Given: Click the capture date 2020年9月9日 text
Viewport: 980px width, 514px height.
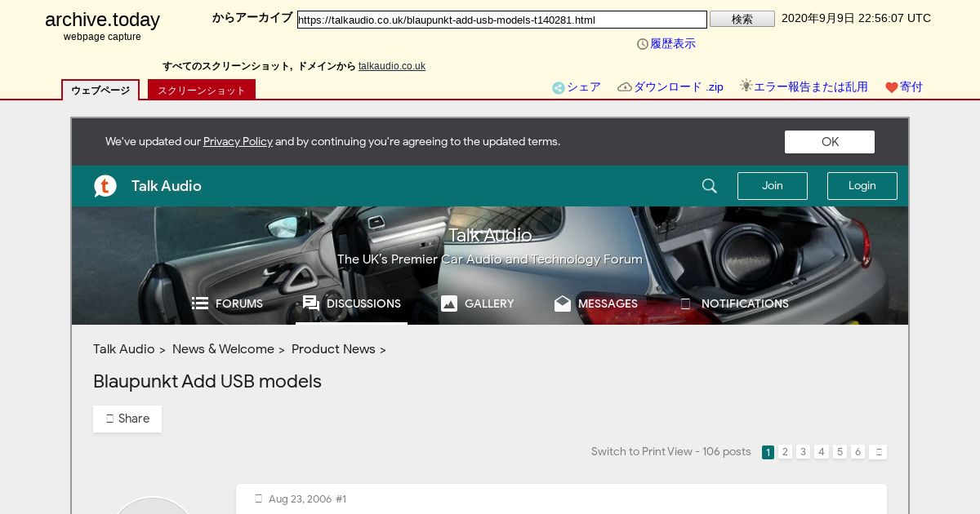Looking at the screenshot, I should click(856, 18).
